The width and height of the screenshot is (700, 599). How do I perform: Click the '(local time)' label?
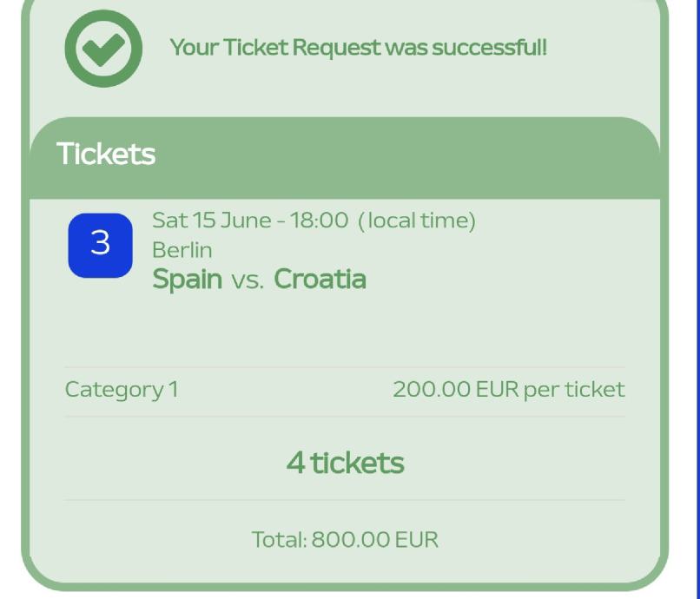point(417,221)
